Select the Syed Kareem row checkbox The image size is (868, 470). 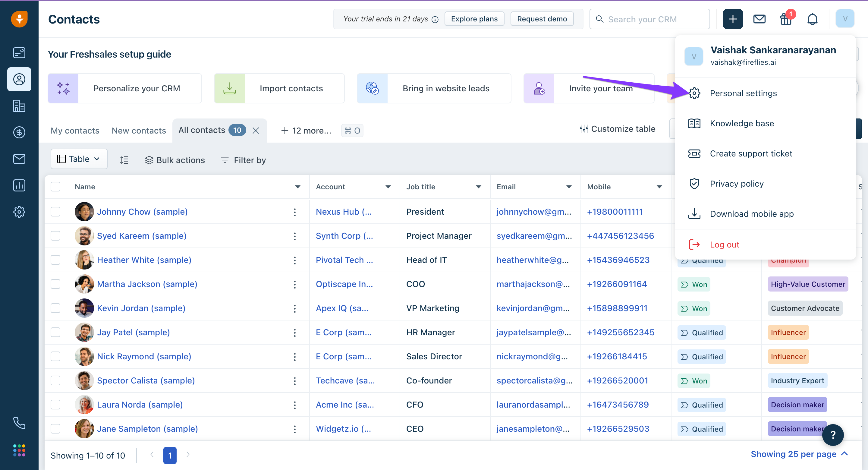(x=55, y=236)
